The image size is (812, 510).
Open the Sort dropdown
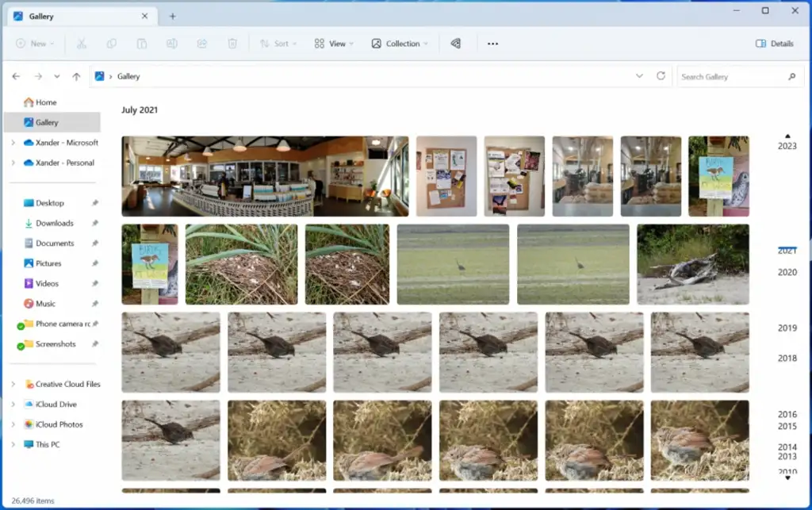click(x=279, y=43)
